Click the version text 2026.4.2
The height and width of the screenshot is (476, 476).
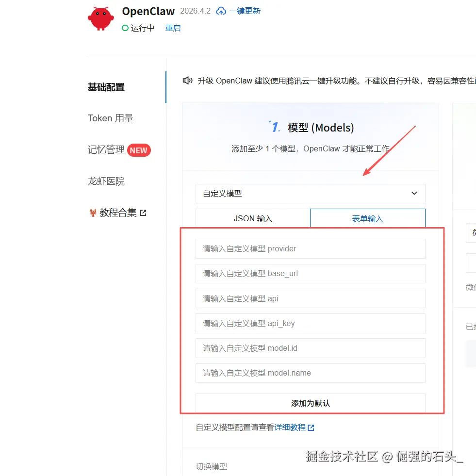195,11
